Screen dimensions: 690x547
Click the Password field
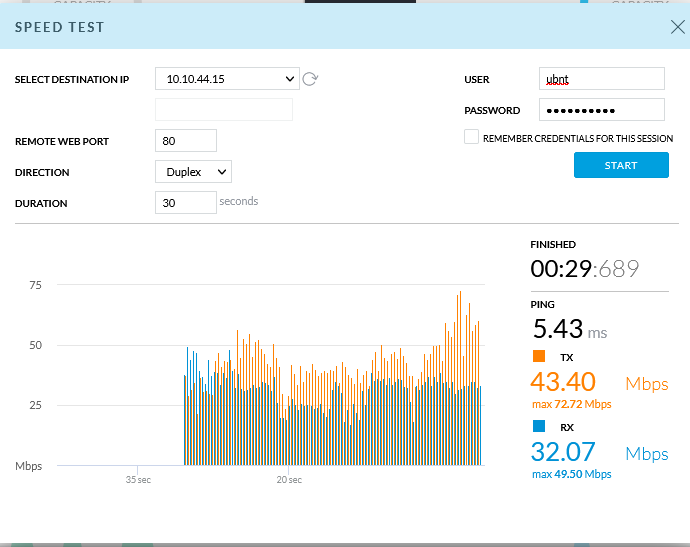click(x=602, y=110)
